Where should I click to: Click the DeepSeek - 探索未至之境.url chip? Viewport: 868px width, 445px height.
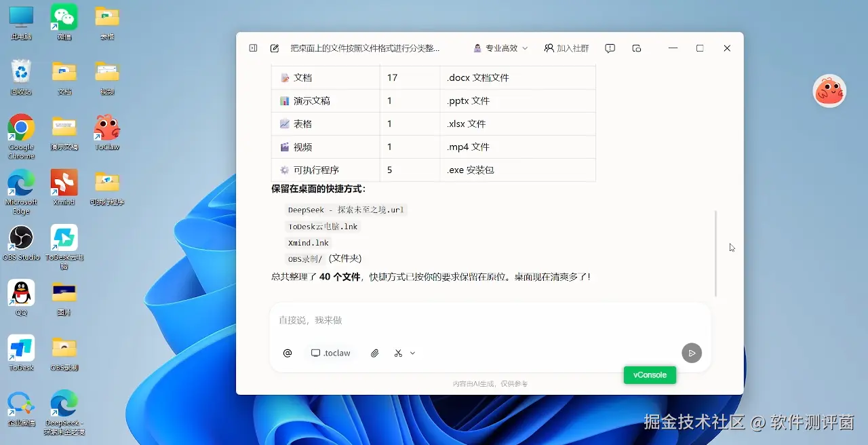[x=347, y=210]
